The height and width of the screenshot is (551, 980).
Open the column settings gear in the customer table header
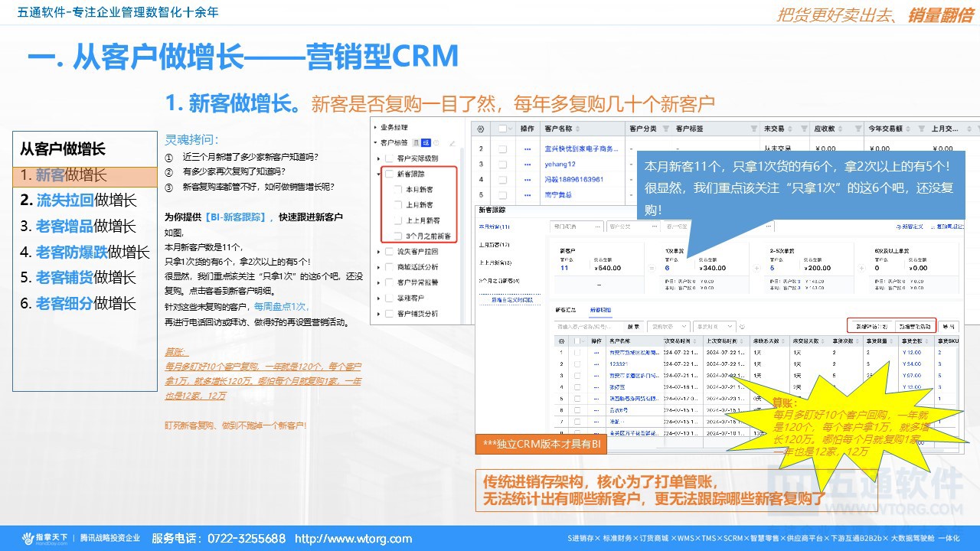pyautogui.click(x=480, y=129)
